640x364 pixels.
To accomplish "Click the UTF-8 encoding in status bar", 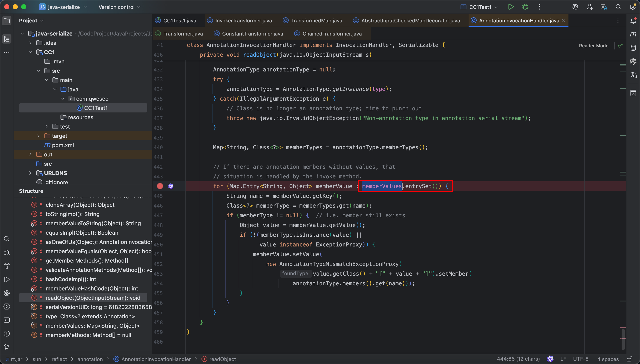I will 581,359.
